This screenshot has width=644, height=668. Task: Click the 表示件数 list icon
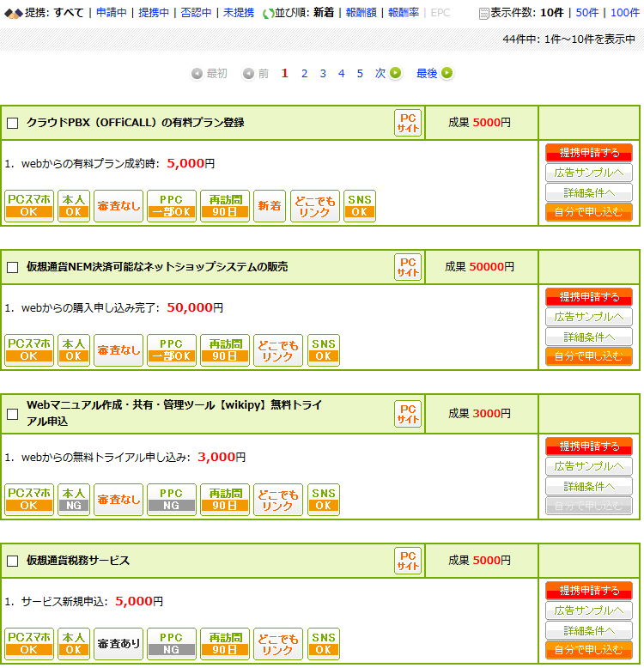pyautogui.click(x=483, y=14)
